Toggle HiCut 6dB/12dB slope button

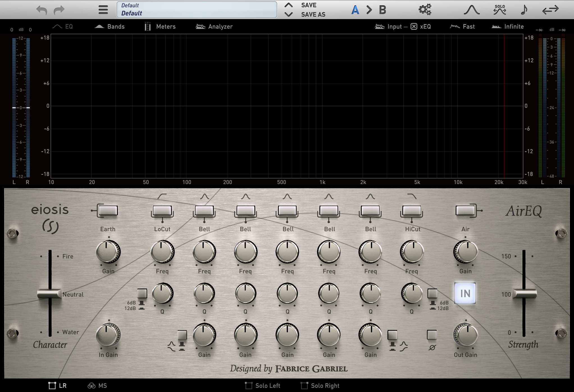(x=432, y=294)
